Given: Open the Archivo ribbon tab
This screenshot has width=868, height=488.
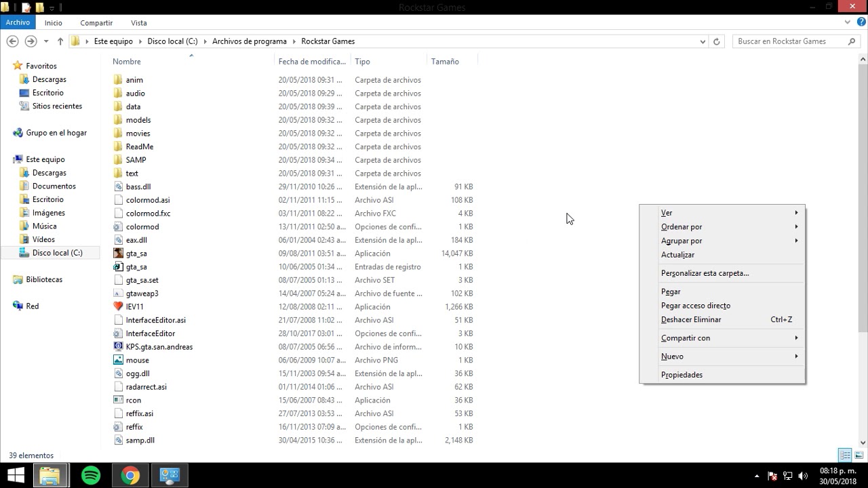Looking at the screenshot, I should [x=18, y=22].
